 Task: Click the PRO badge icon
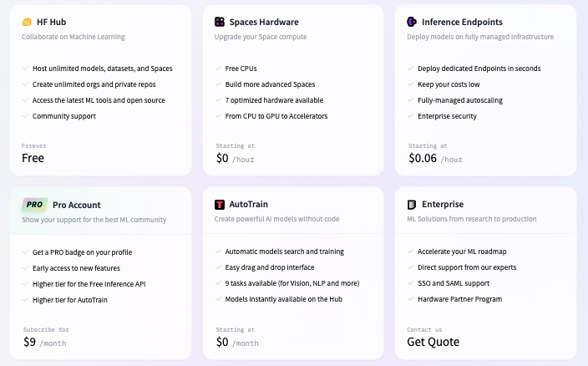pos(33,204)
